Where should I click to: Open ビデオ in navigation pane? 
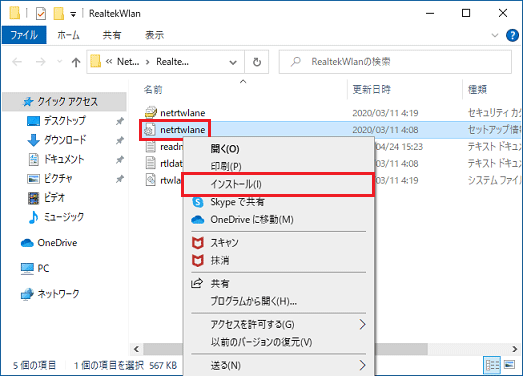54,198
